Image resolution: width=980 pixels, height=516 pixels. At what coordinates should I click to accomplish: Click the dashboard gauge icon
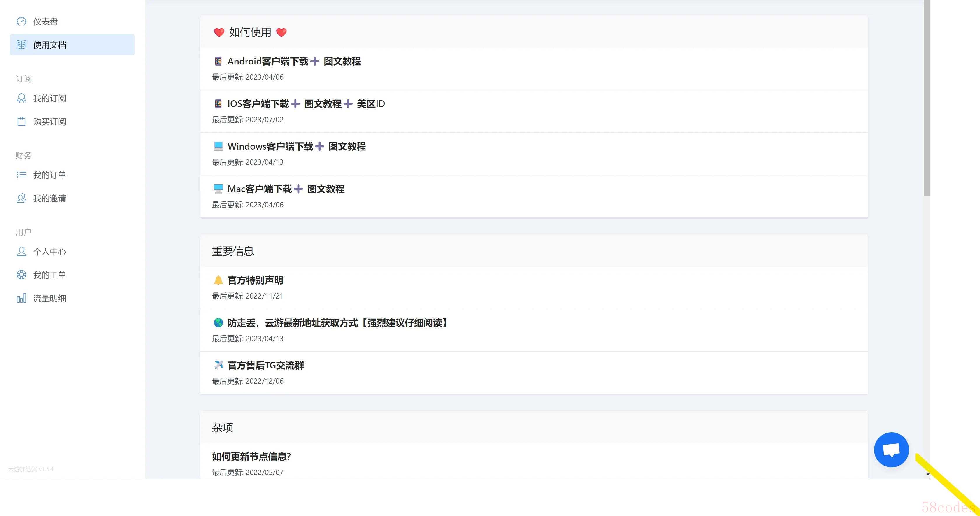(x=21, y=21)
